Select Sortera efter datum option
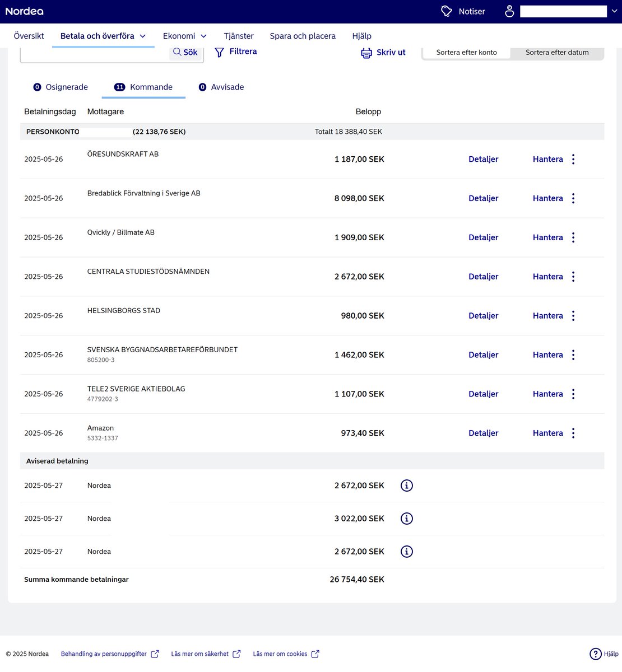This screenshot has width=622, height=672. coord(557,52)
